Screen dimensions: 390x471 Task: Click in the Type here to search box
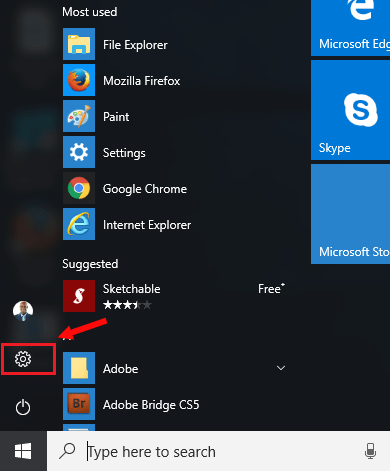click(x=218, y=451)
